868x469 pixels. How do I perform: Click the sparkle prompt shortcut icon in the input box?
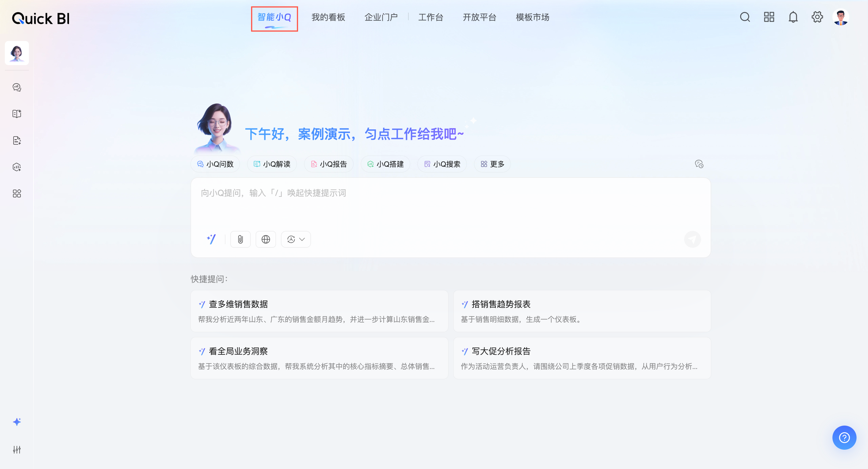click(x=211, y=239)
